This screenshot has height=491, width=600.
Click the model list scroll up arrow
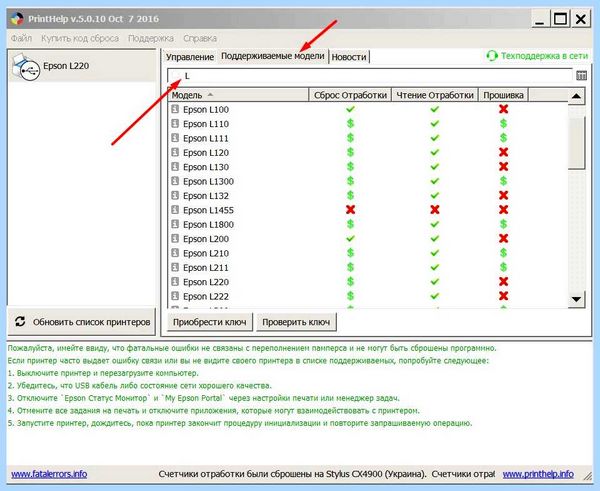(576, 96)
